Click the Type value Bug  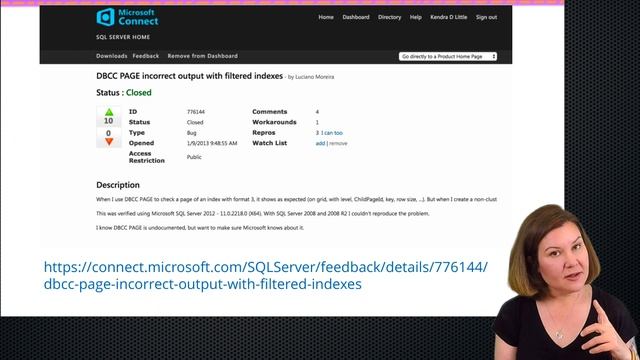[x=191, y=133]
